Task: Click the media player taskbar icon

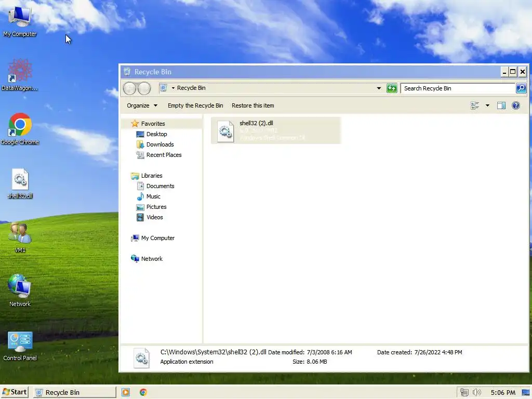Action: [126, 392]
